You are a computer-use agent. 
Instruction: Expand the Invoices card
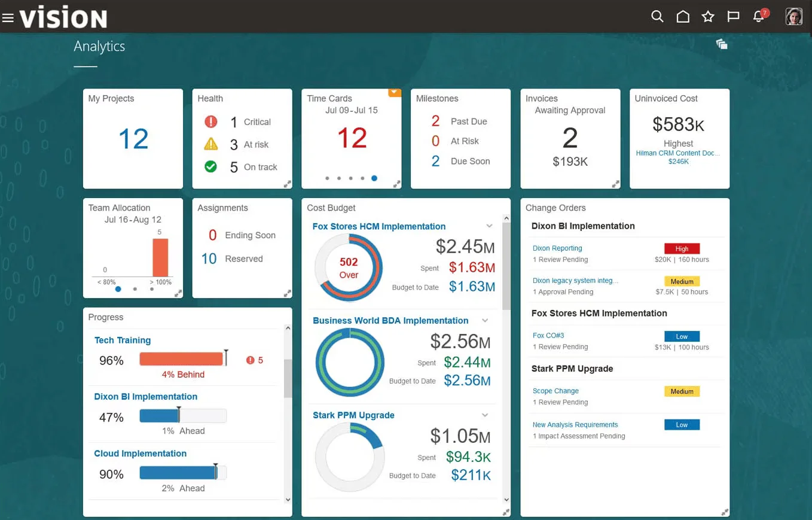(615, 184)
